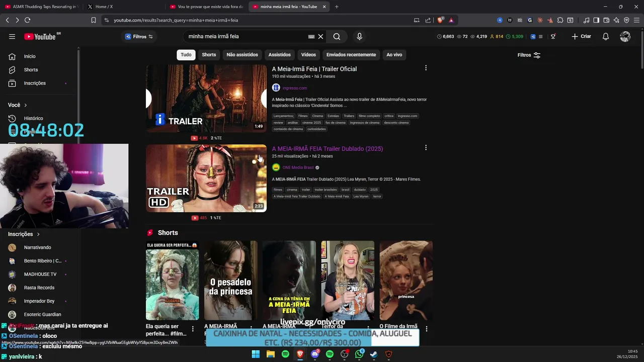Screen dimensions: 644x362
Task: Open the MADHOUSE TV subscription
Action: pyautogui.click(x=39, y=274)
